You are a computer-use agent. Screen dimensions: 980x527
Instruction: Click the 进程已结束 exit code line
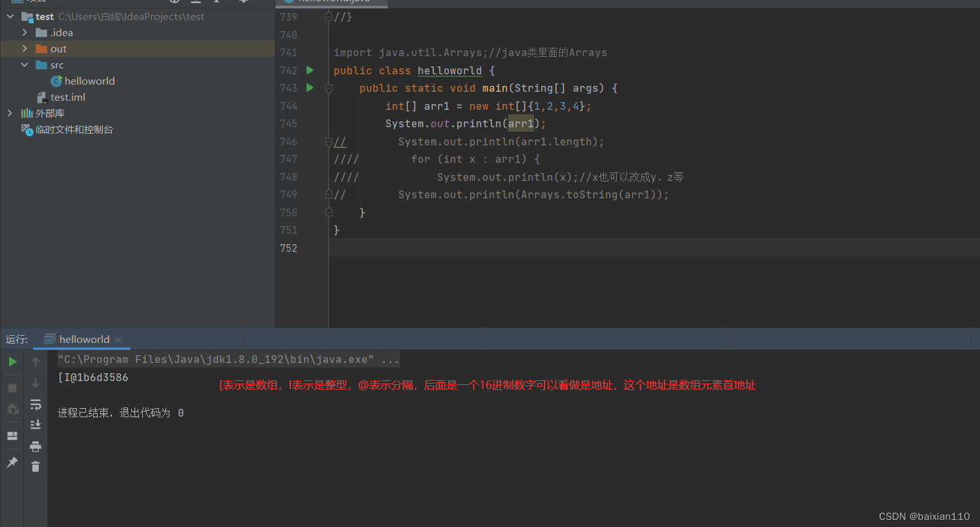(x=121, y=413)
